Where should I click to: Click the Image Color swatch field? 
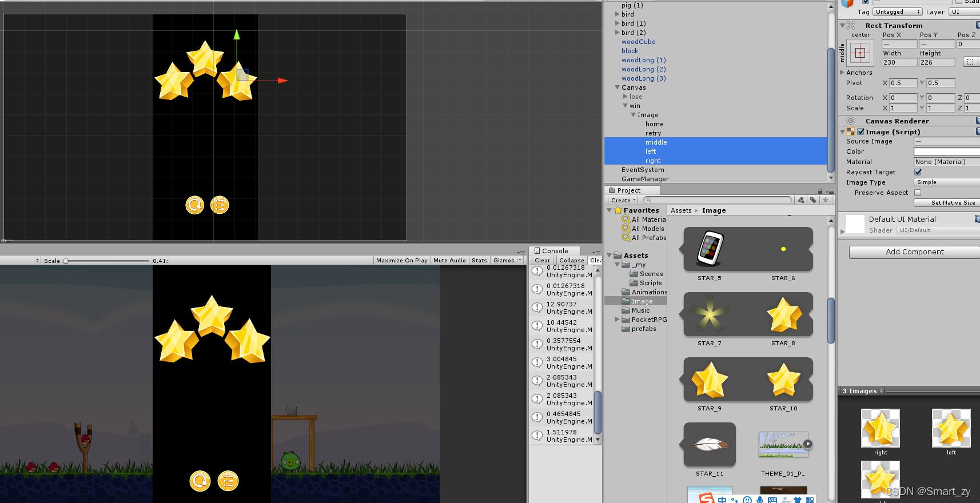click(947, 151)
